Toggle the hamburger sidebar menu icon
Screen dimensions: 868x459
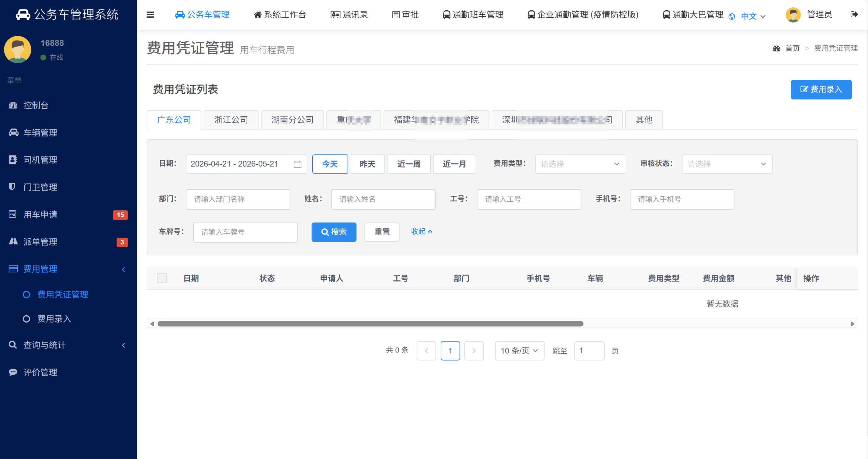click(150, 15)
